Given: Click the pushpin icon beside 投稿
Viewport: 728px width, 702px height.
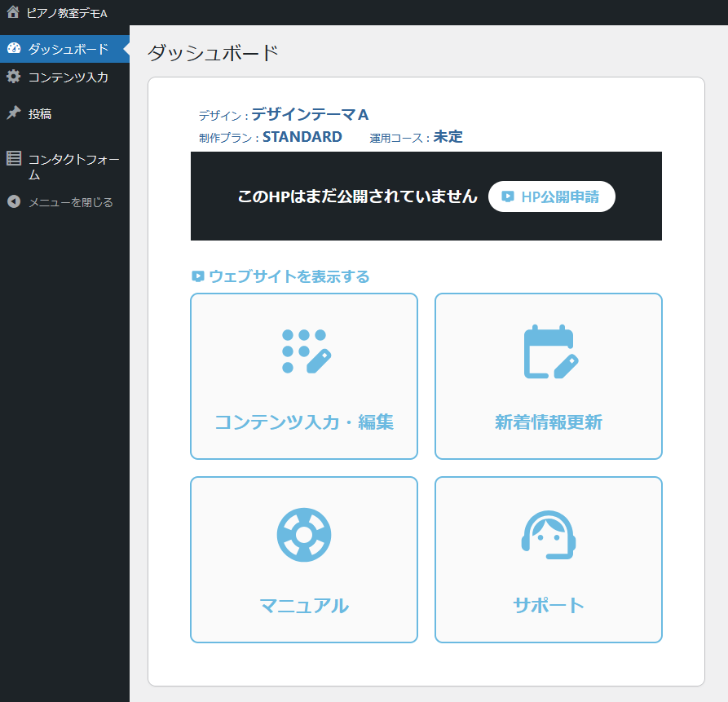Looking at the screenshot, I should (x=13, y=113).
